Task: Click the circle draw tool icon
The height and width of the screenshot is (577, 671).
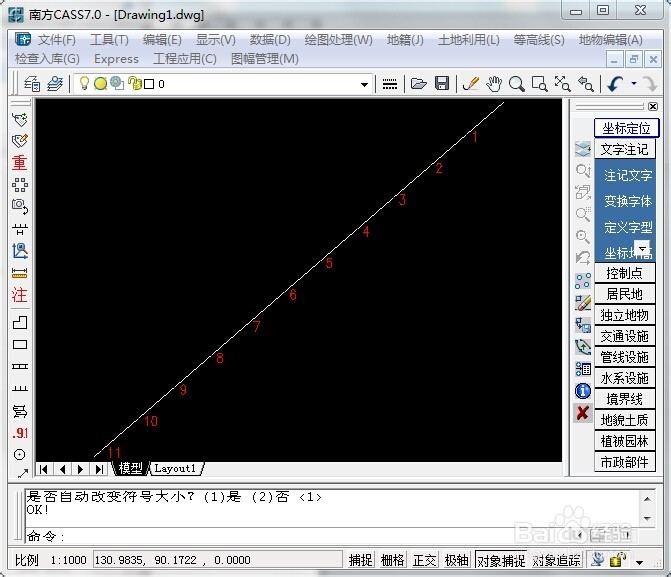Action: [x=20, y=454]
